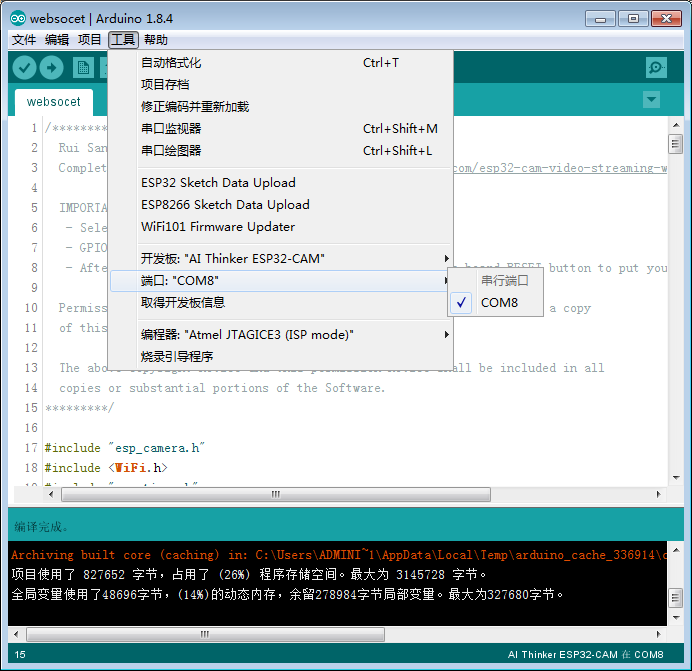
Task: Click console vertical scrollbar up arrow
Action: [676, 550]
